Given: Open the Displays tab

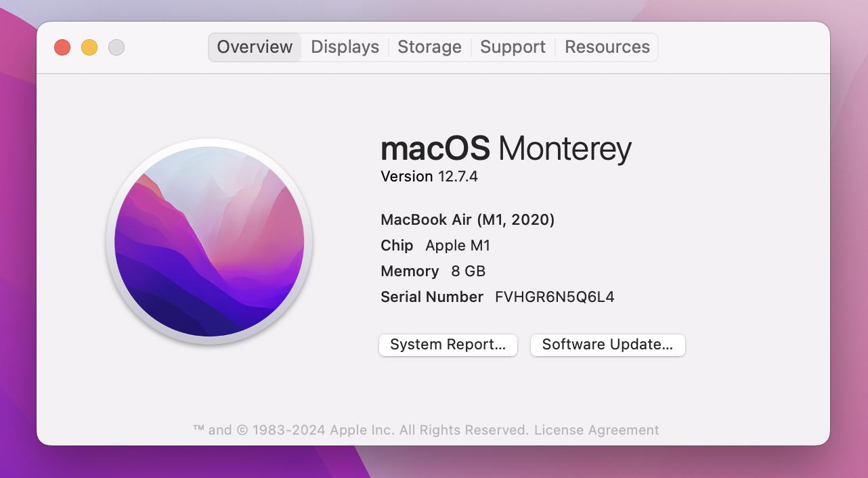Looking at the screenshot, I should 345,47.
